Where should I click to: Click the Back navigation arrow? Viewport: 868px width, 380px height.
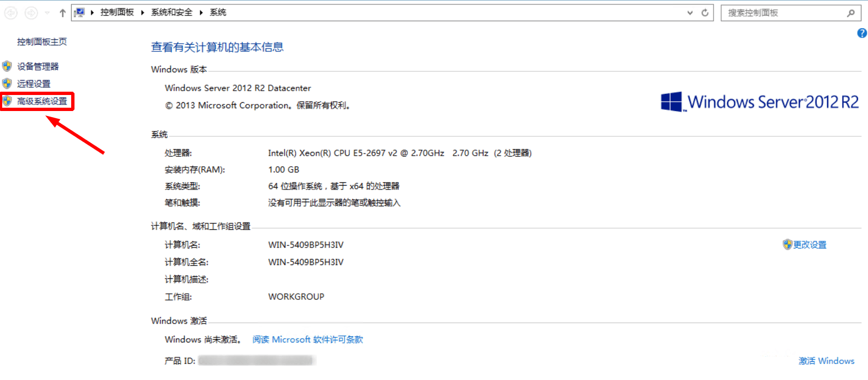(10, 13)
